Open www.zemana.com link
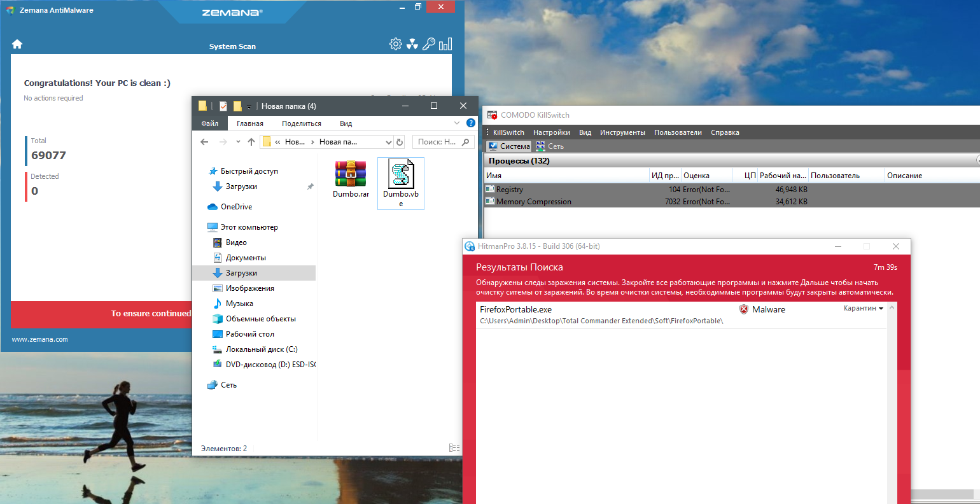 [39, 339]
